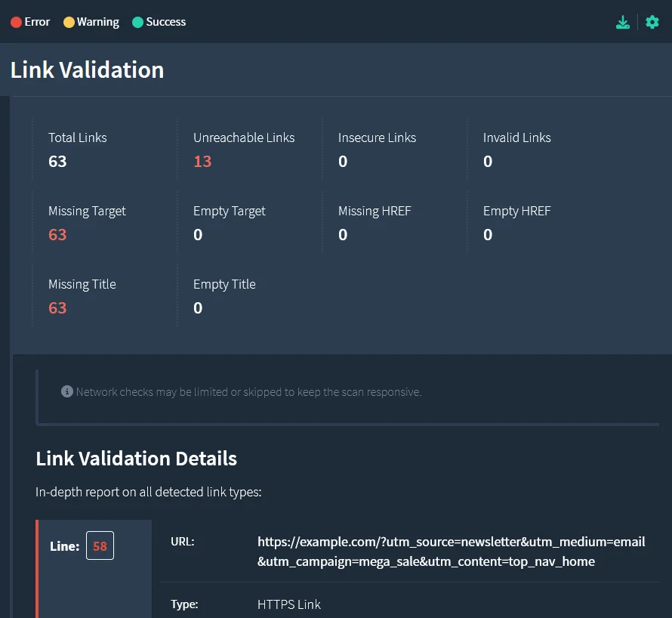Click the Missing Target stat showing 63
672x618 pixels.
point(87,223)
